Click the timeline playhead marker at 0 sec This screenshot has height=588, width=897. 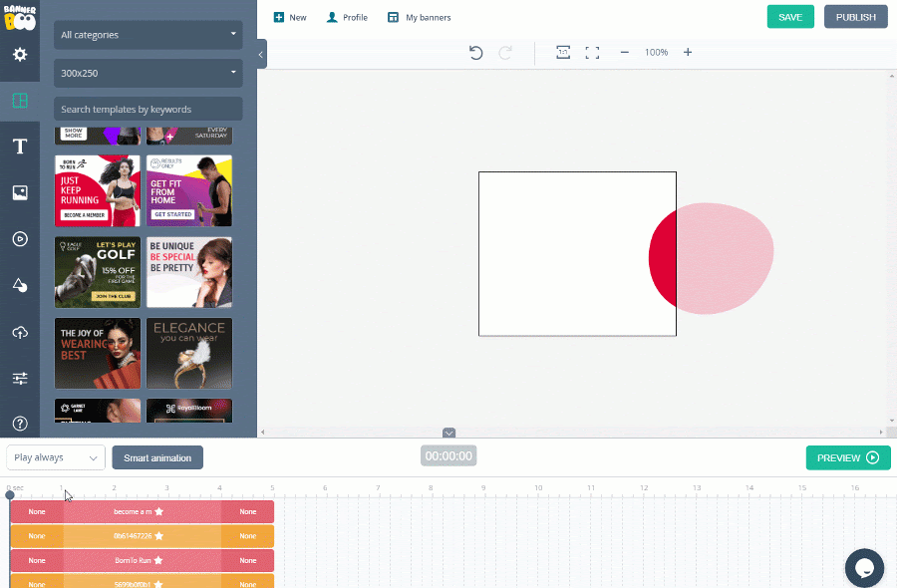coord(10,494)
